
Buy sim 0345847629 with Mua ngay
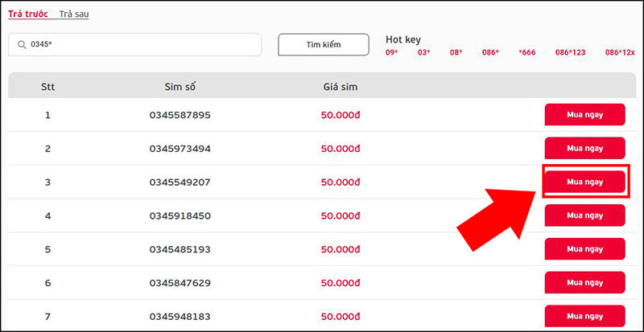pyautogui.click(x=584, y=283)
